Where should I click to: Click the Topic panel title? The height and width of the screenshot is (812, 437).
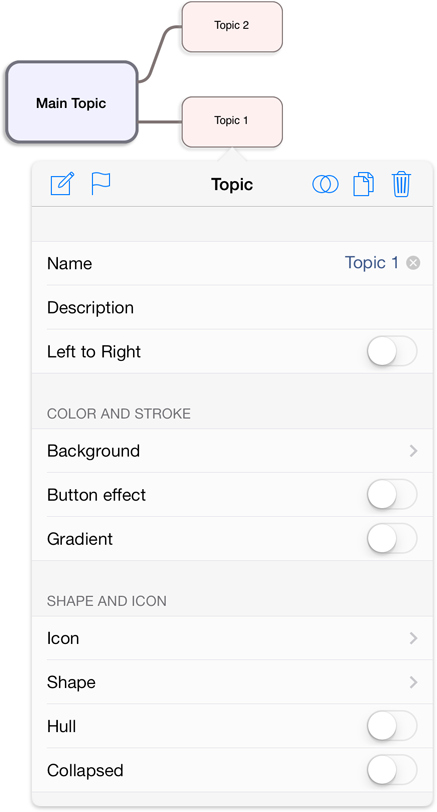coord(232,184)
